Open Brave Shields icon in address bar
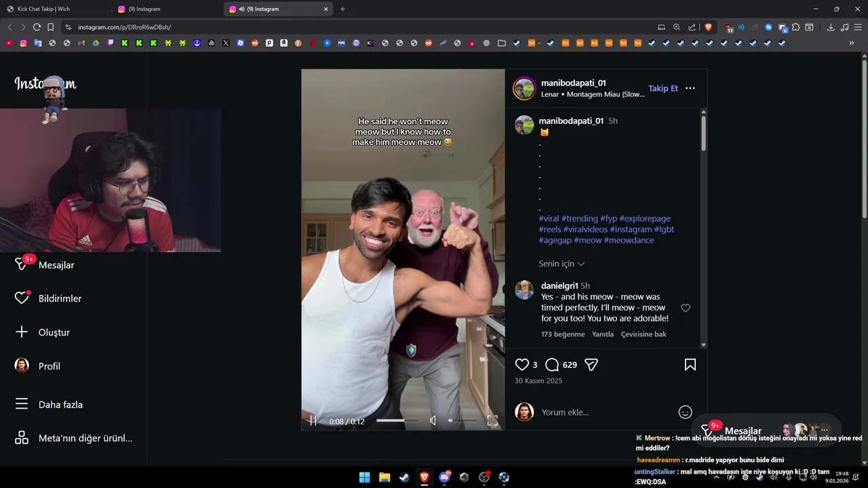 tap(709, 27)
